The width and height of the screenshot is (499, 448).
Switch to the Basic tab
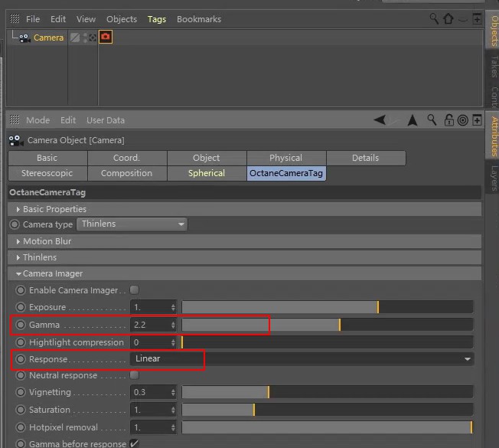[47, 158]
